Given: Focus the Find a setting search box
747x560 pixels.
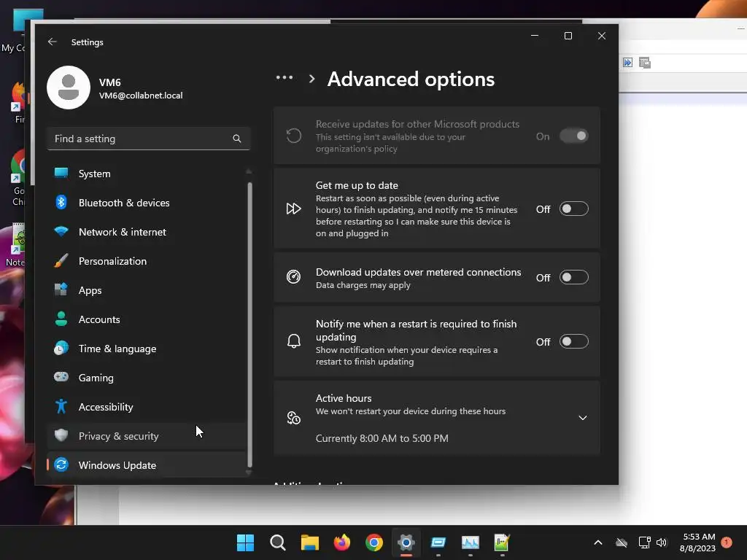Looking at the screenshot, I should coord(149,139).
